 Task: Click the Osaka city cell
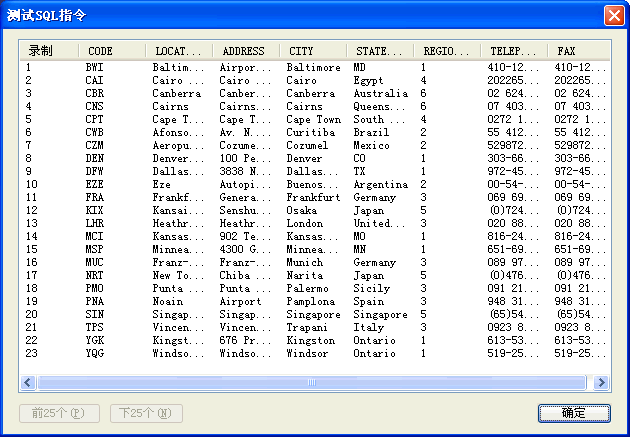click(301, 210)
